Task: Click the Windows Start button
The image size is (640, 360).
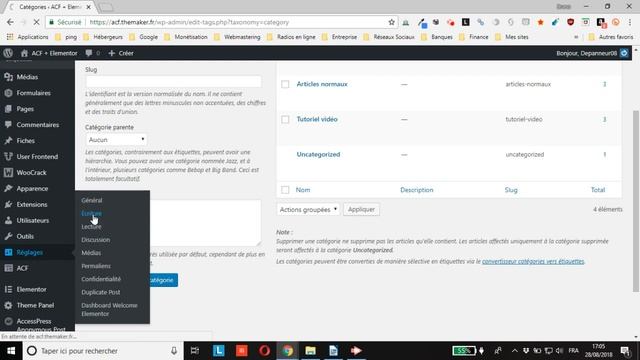Action: click(x=11, y=351)
